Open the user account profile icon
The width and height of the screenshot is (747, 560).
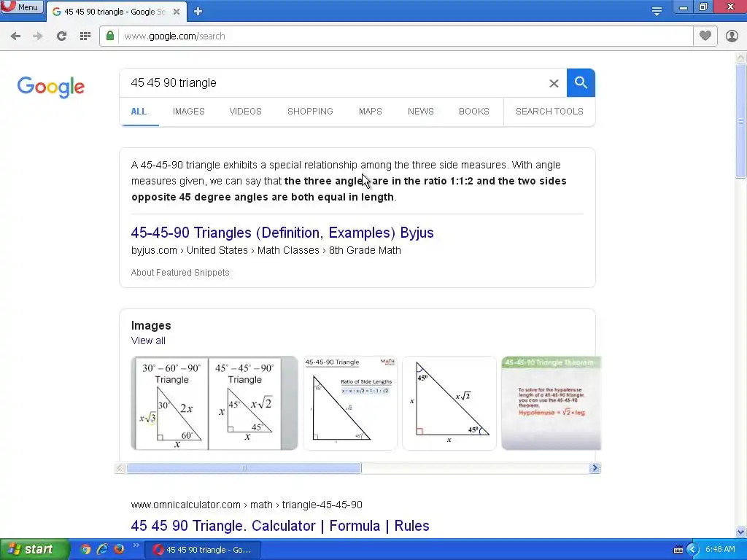(732, 36)
